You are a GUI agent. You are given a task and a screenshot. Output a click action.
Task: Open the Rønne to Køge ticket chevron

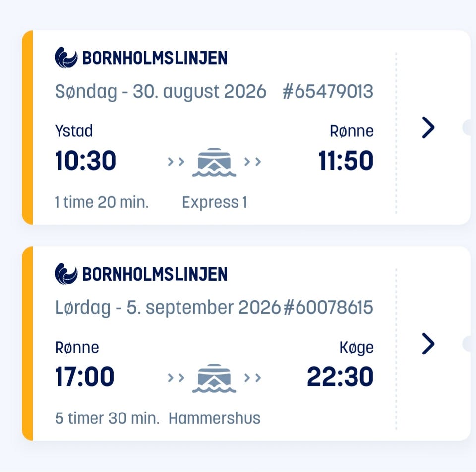click(428, 344)
